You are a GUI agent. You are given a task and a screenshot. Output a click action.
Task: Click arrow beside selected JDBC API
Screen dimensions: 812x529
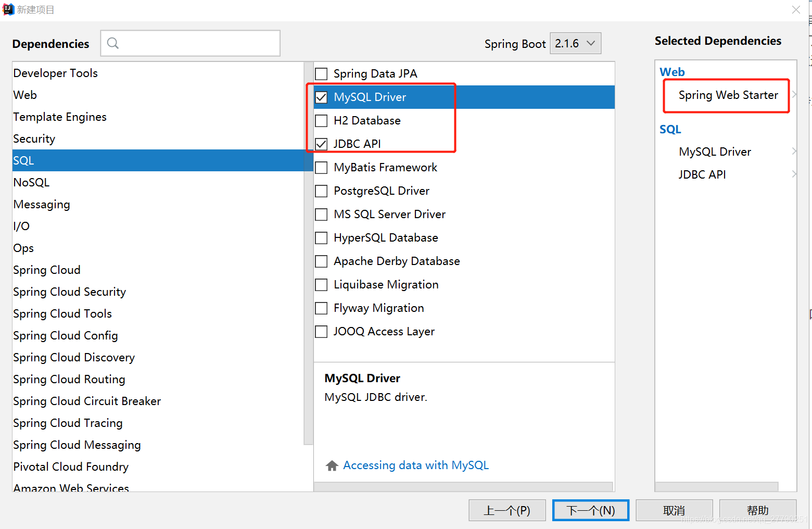794,174
